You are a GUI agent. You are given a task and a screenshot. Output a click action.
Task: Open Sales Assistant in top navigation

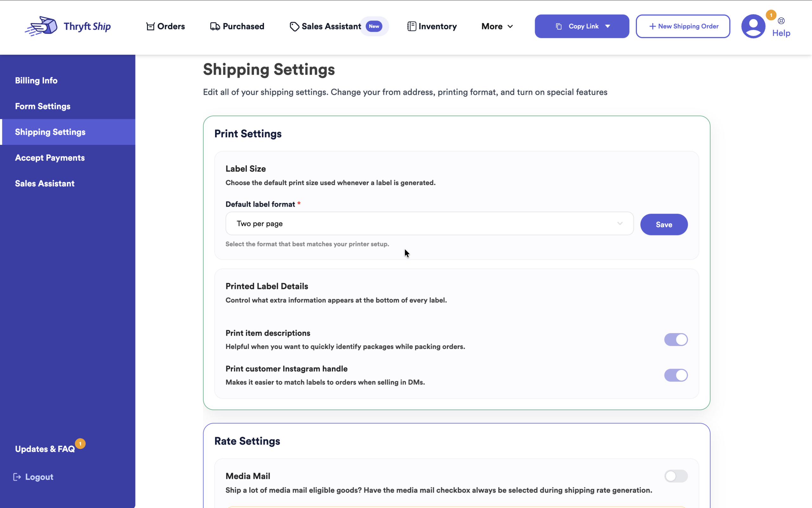(x=325, y=26)
